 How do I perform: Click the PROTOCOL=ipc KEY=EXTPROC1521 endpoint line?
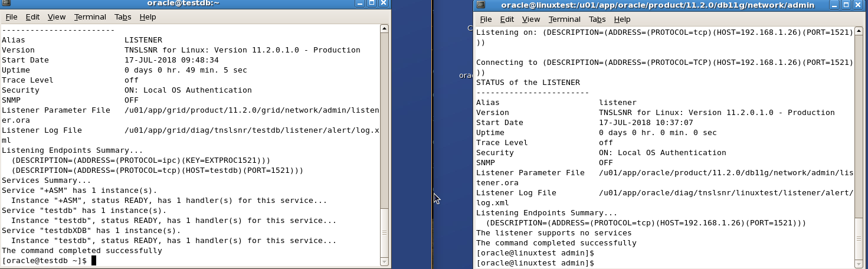pos(140,160)
